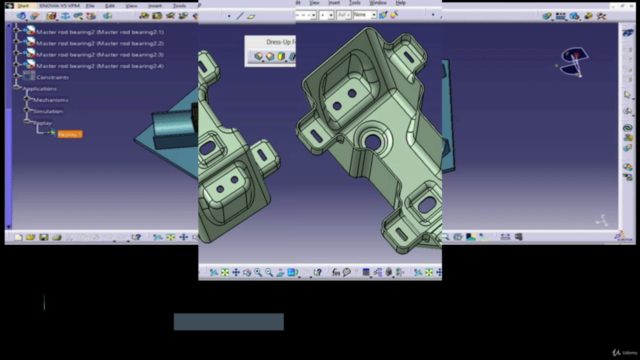The image size is (640, 360).
Task: Click the What's This help icon in the assembly toolbar
Action: pos(136,237)
